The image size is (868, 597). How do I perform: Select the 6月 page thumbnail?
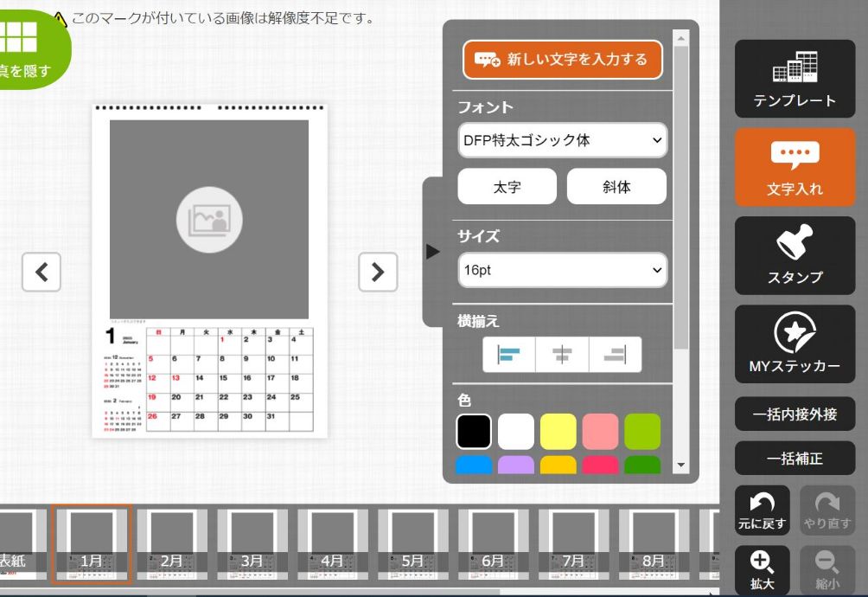click(x=494, y=544)
